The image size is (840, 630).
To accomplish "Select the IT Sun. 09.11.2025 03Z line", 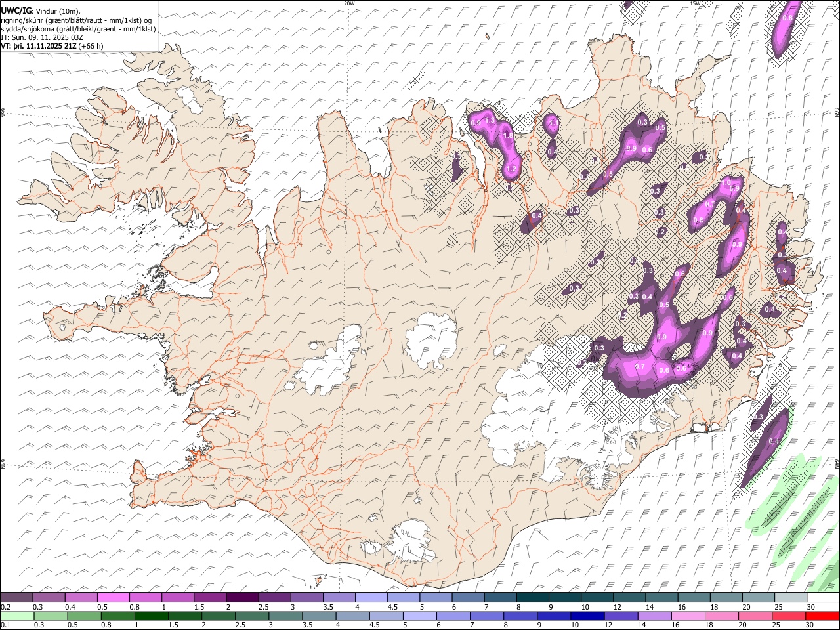I will point(42,37).
